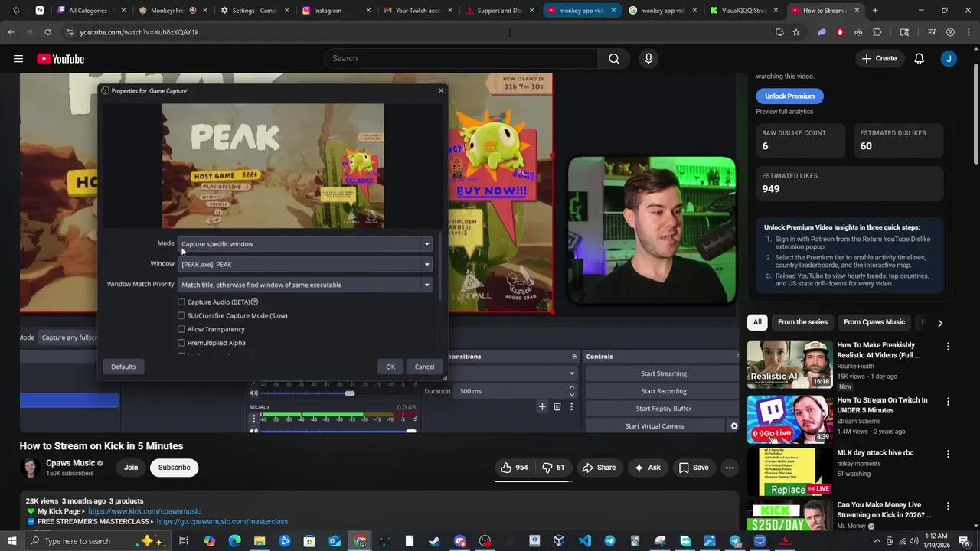Open Windows Start menu
The width and height of the screenshot is (980, 551).
click(13, 541)
